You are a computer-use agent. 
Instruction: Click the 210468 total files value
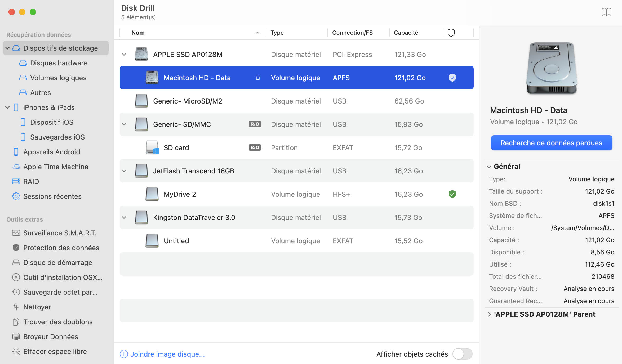click(x=603, y=276)
